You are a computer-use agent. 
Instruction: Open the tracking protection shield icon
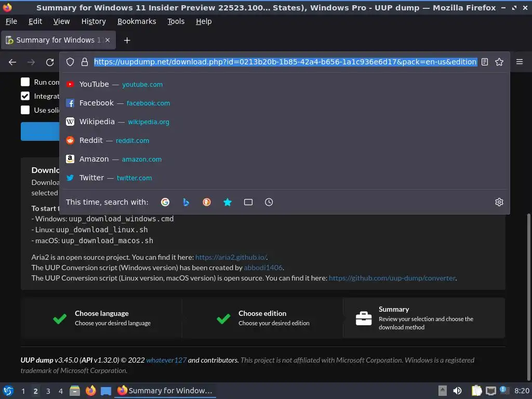70,62
